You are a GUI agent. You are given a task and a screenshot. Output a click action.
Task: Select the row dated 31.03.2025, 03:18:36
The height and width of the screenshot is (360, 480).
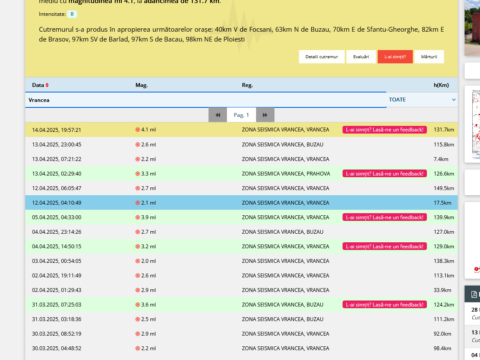pyautogui.click(x=241, y=319)
